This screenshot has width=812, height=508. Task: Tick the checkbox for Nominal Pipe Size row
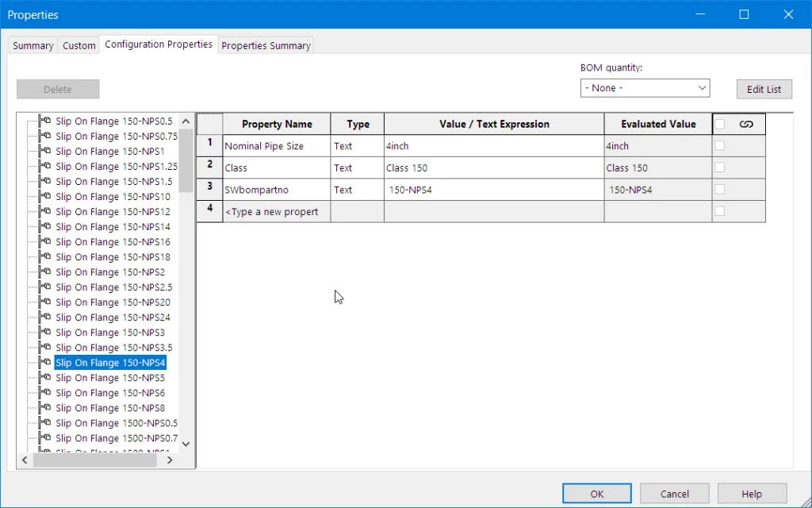(719, 146)
